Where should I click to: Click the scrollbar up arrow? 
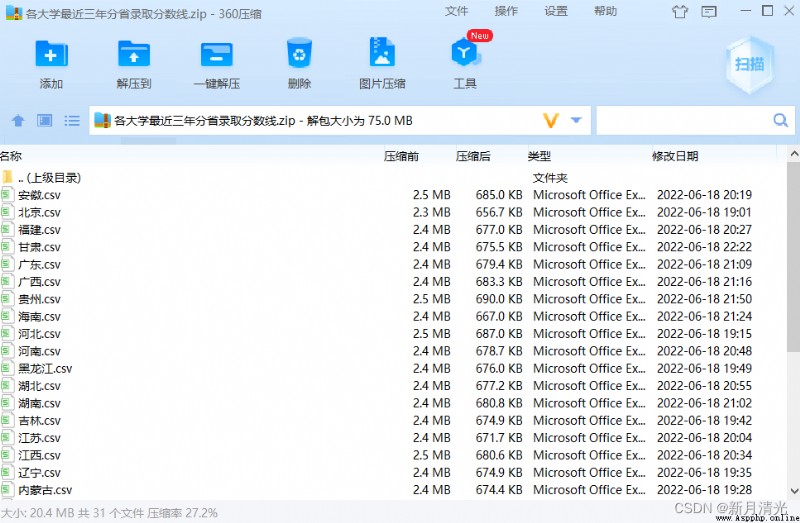pos(794,153)
